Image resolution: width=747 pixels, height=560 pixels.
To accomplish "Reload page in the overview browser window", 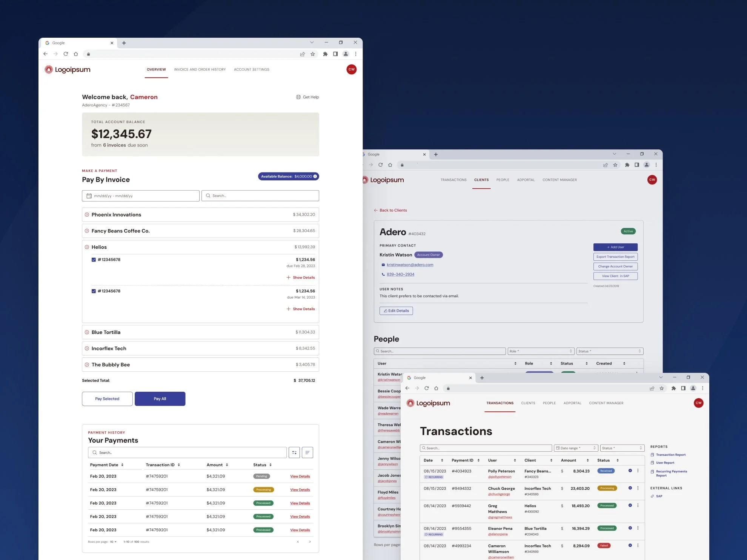I will point(66,54).
